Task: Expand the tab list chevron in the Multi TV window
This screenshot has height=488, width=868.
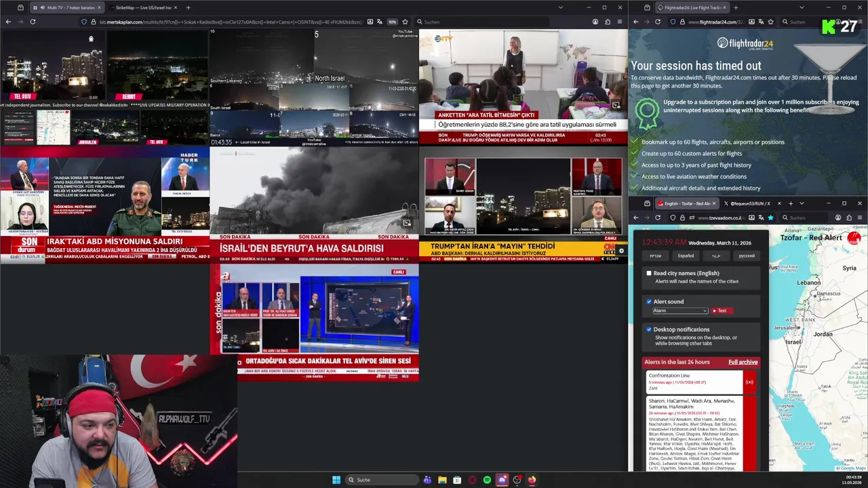Action: tap(560, 7)
